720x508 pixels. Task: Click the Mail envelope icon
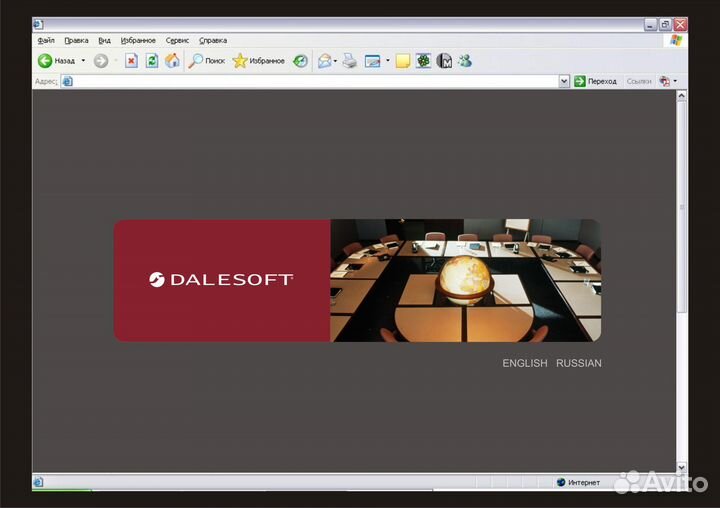pyautogui.click(x=324, y=61)
